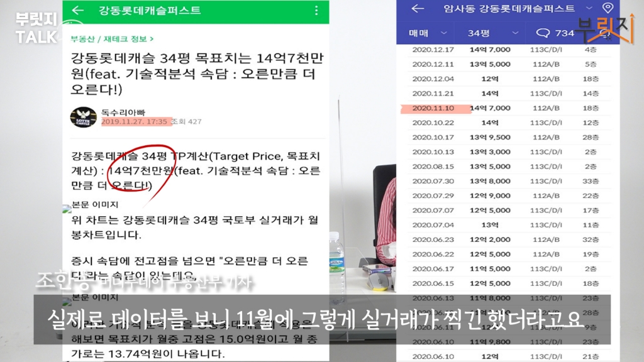Expand the 매매 transaction type dropdown
This screenshot has height=362, width=644.
click(428, 33)
